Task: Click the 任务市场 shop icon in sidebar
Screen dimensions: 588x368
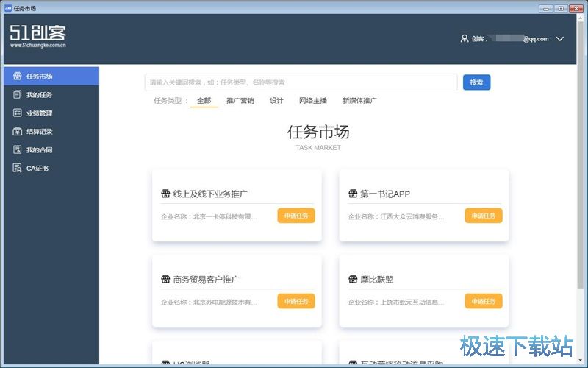Action: [17, 77]
